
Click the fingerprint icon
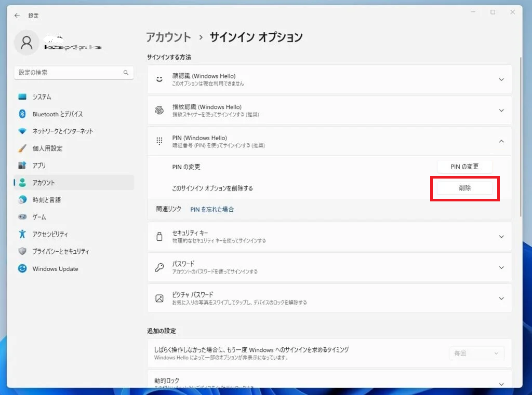(x=159, y=111)
